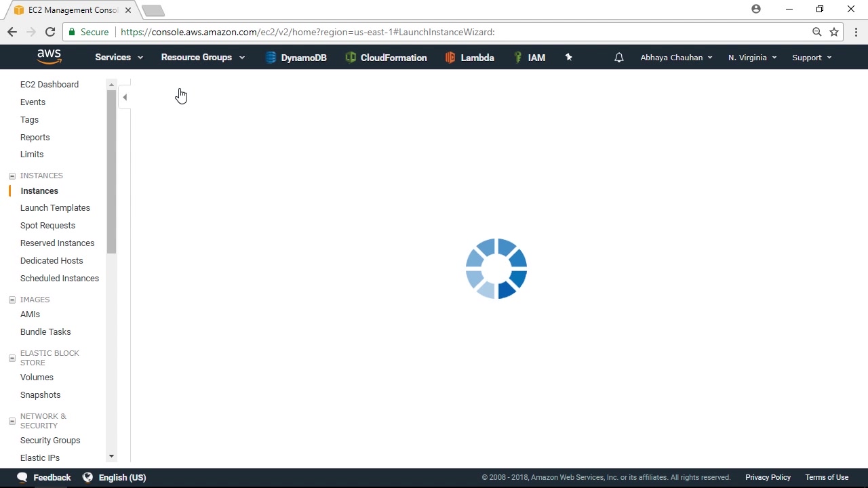Screen dimensions: 868x488
Task: Open Launch Templates
Action: point(55,208)
